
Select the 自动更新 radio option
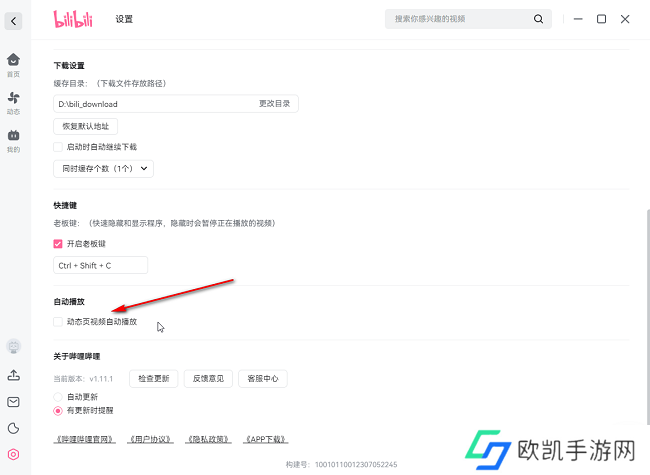(58, 397)
